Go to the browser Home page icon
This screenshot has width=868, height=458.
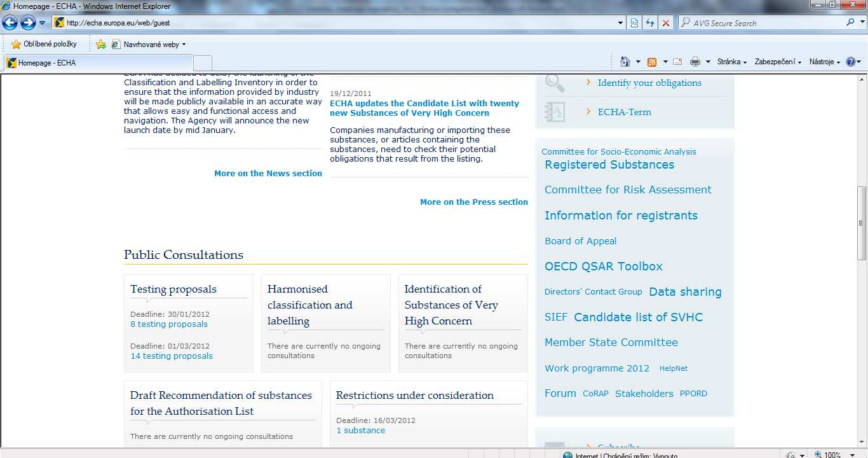[x=625, y=62]
